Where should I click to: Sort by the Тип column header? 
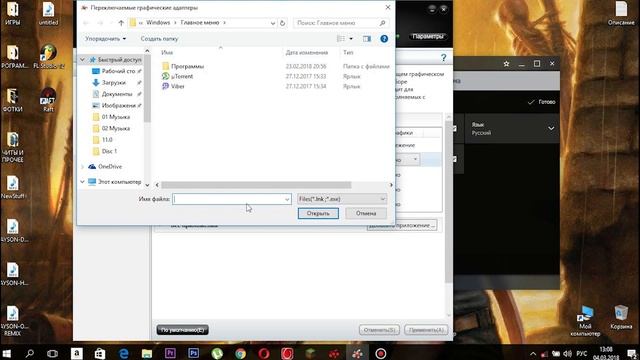[x=348, y=52]
